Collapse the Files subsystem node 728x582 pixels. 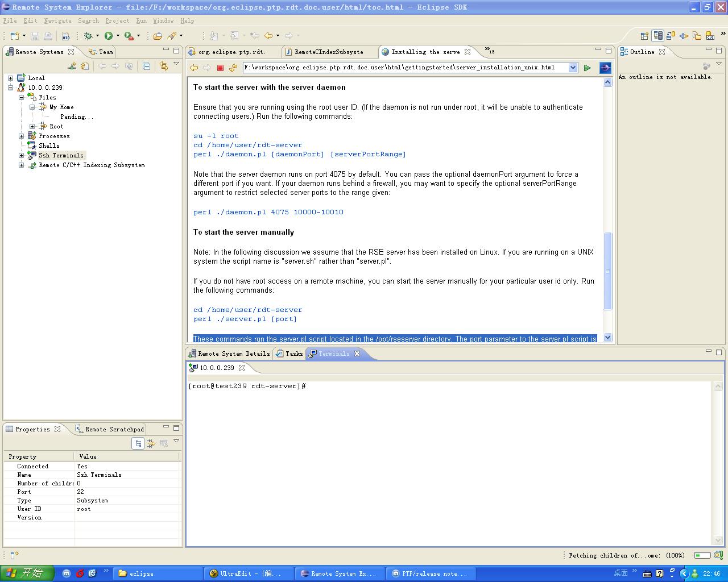21,97
